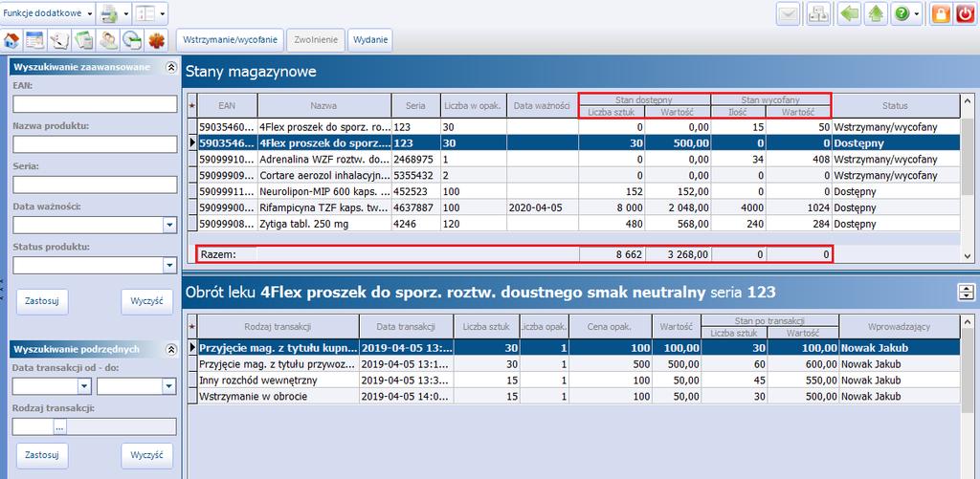This screenshot has height=479, width=980.
Task: Open the Status produktu dropdown
Action: coord(170,266)
